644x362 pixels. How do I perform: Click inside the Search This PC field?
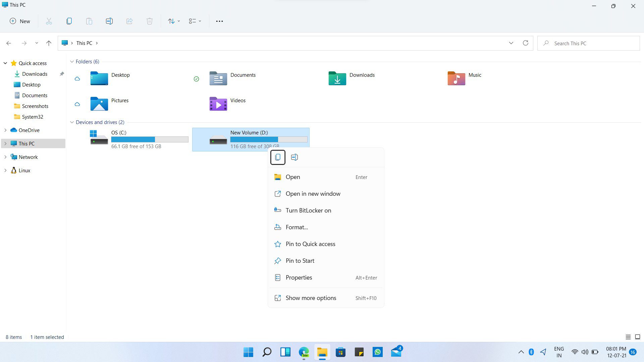589,43
